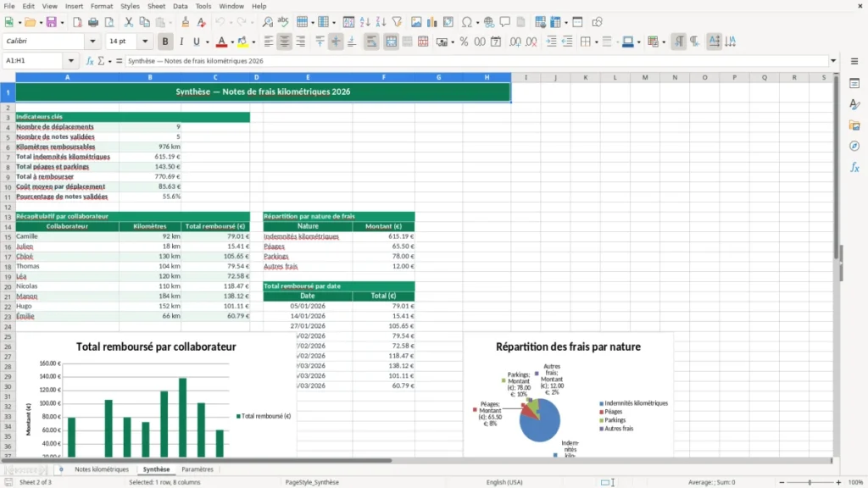This screenshot has height=488, width=868.
Task: Open the Tools menu
Action: tap(203, 6)
